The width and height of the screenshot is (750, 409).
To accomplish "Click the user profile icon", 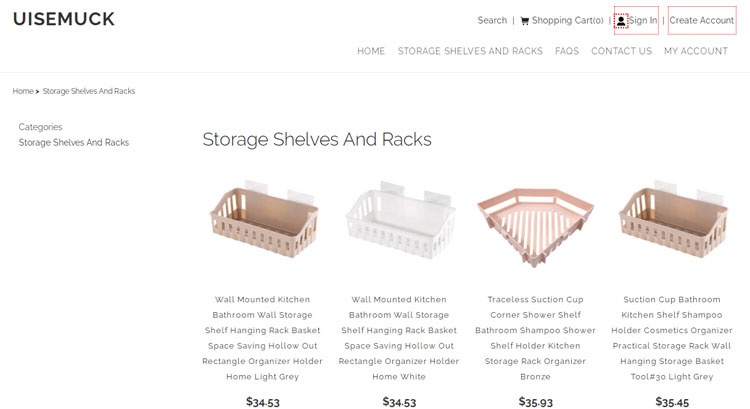I will click(621, 21).
